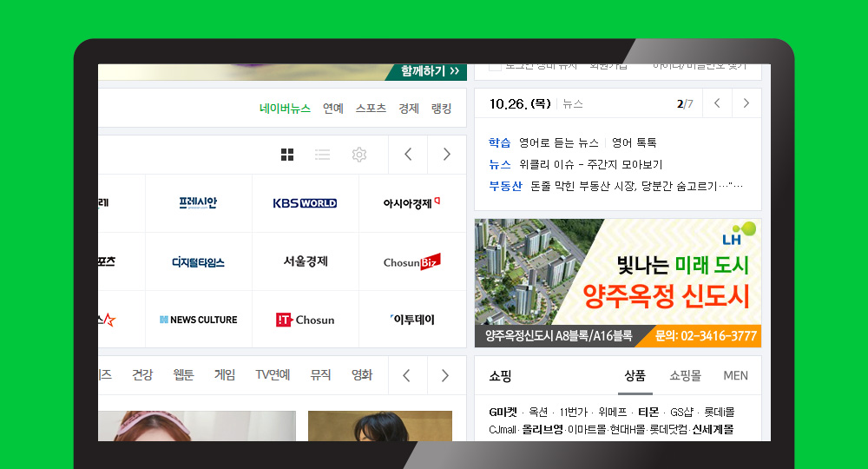The width and height of the screenshot is (868, 469).
Task: Click the gray 뉴스 label beside date
Action: 572,104
